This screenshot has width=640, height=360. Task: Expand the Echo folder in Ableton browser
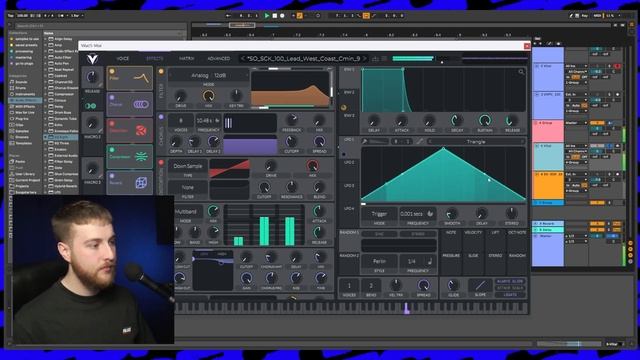(45, 124)
